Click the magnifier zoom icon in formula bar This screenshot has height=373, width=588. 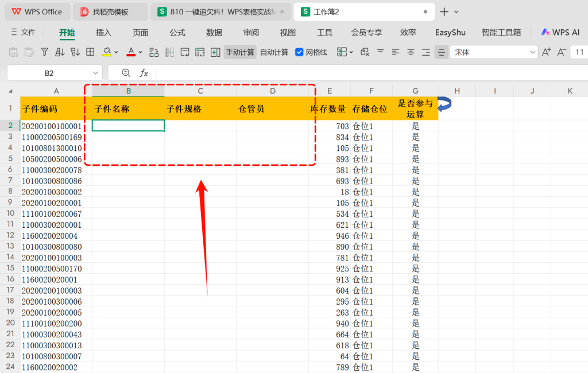point(126,73)
